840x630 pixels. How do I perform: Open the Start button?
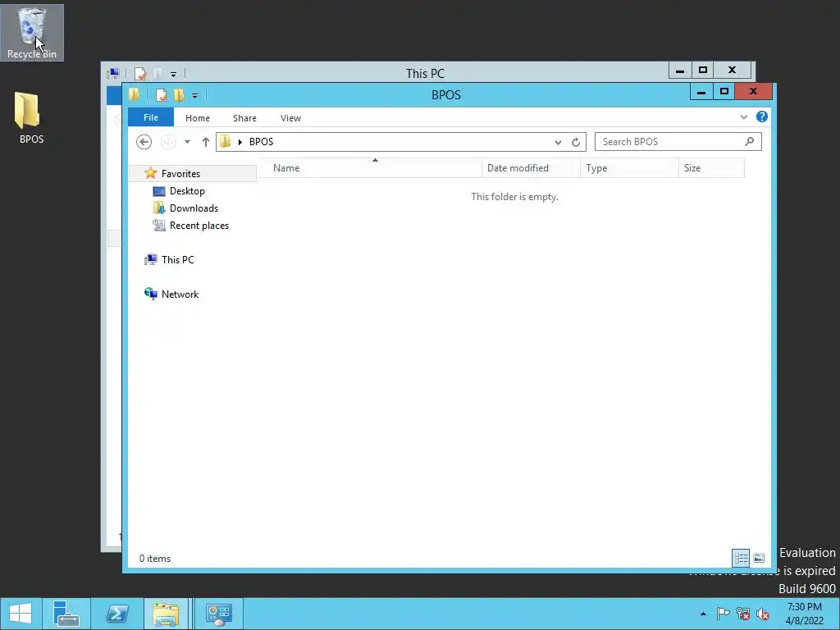tap(21, 614)
